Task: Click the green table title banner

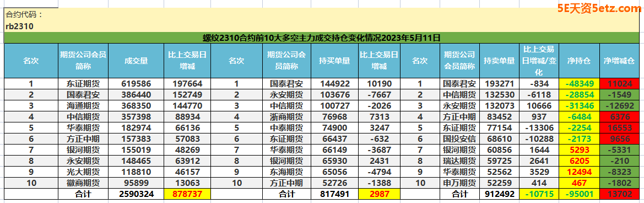Action: coord(322,38)
